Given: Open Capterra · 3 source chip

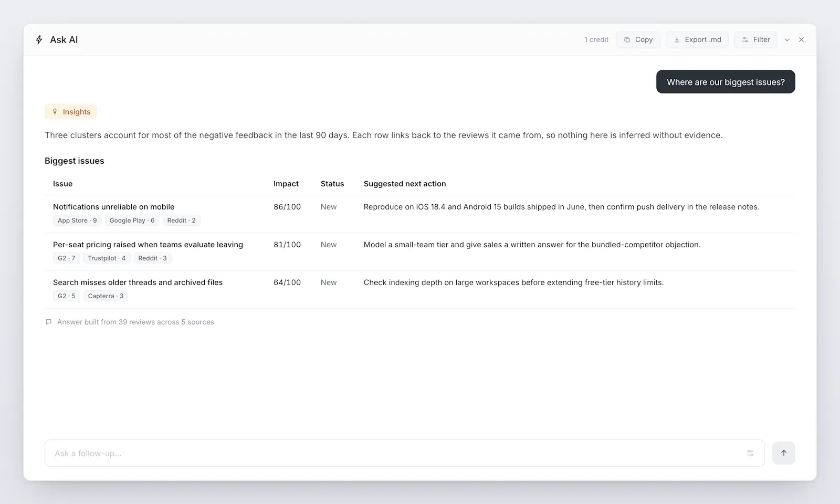Looking at the screenshot, I should (106, 296).
